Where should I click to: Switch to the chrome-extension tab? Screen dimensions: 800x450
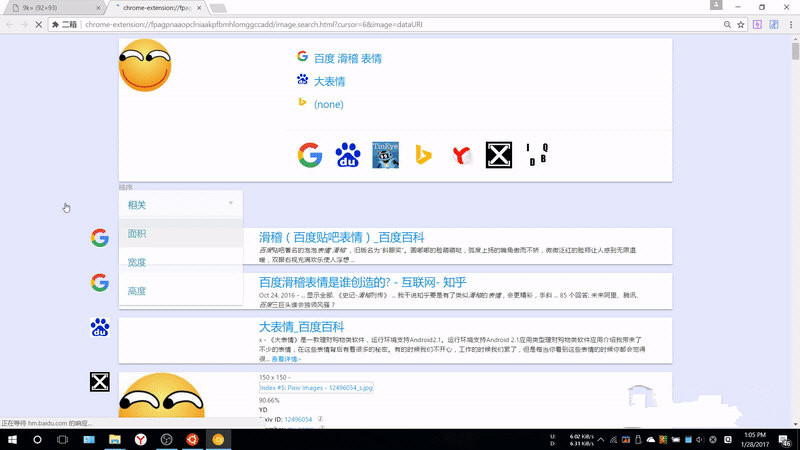coord(156,8)
